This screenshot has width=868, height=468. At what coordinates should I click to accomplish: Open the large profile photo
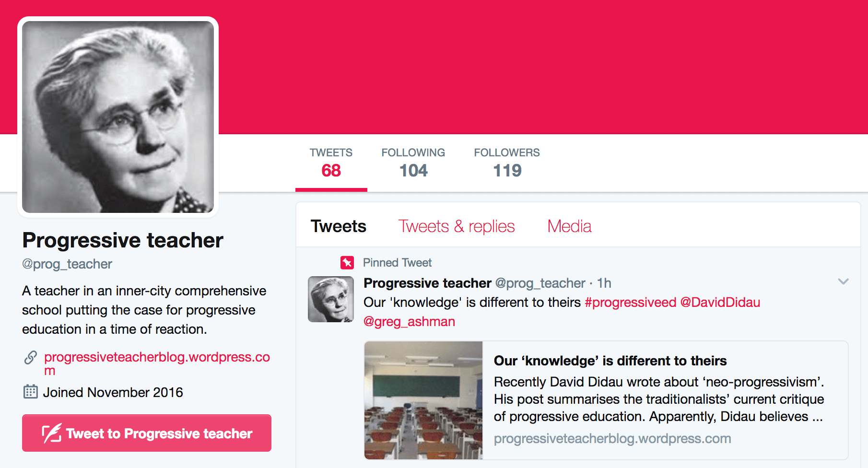pos(118,117)
